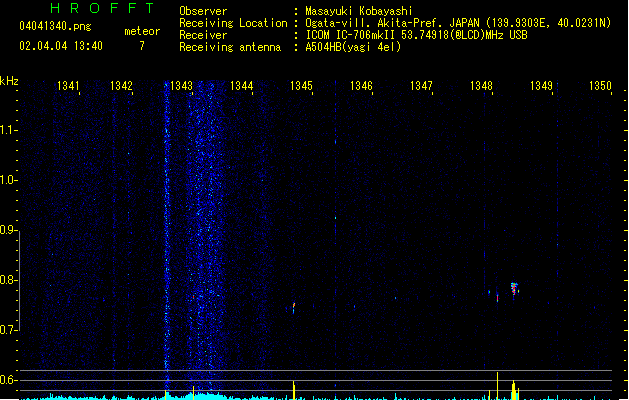Click the ICOM IC-706mkII receiver text
This screenshot has height=400, width=629.
(416, 35)
